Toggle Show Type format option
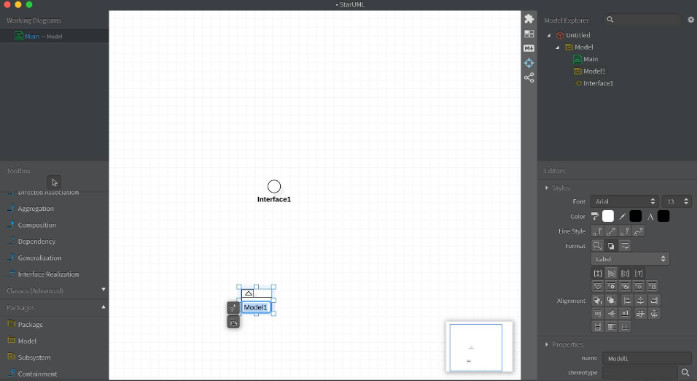 tap(639, 273)
